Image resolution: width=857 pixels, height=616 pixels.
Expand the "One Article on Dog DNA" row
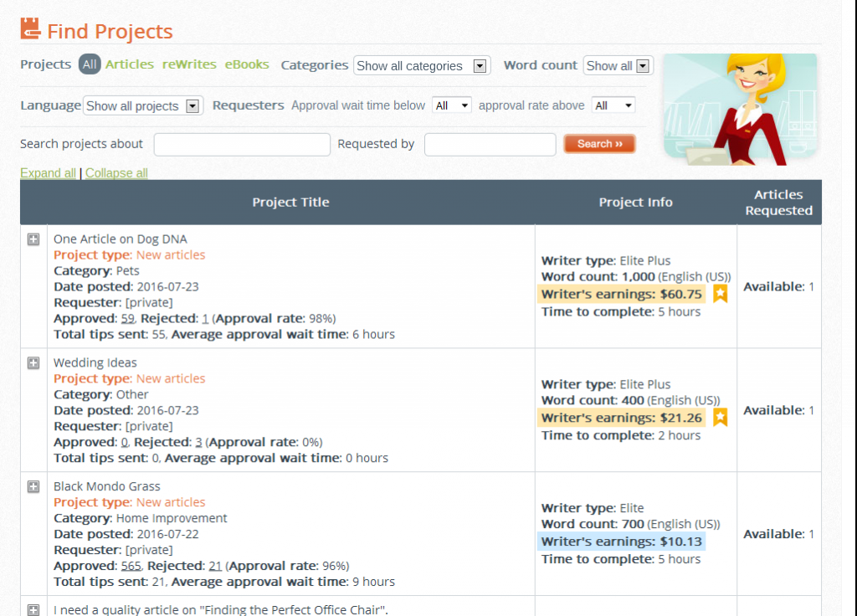point(33,239)
